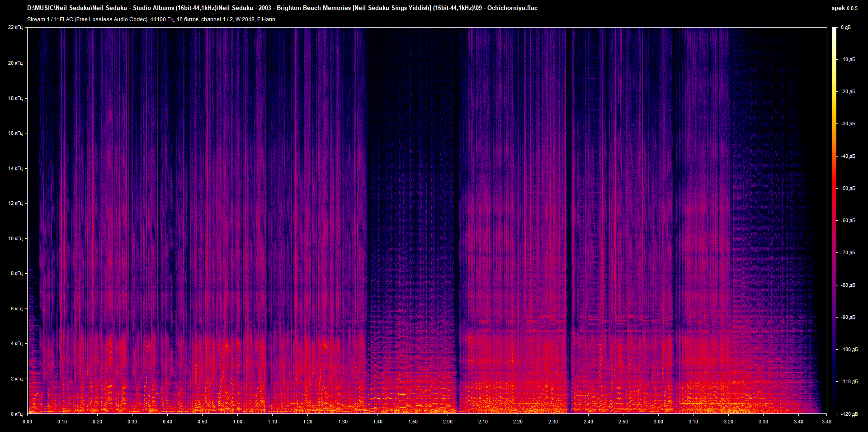868x432 pixels.
Task: Click the 18 кГц frequency axis label
Action: (15, 98)
